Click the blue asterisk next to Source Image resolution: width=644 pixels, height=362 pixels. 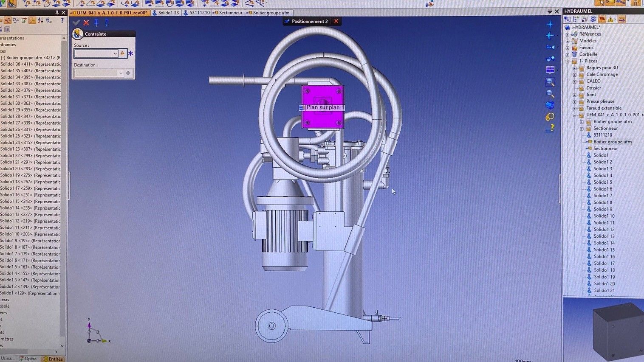click(130, 53)
